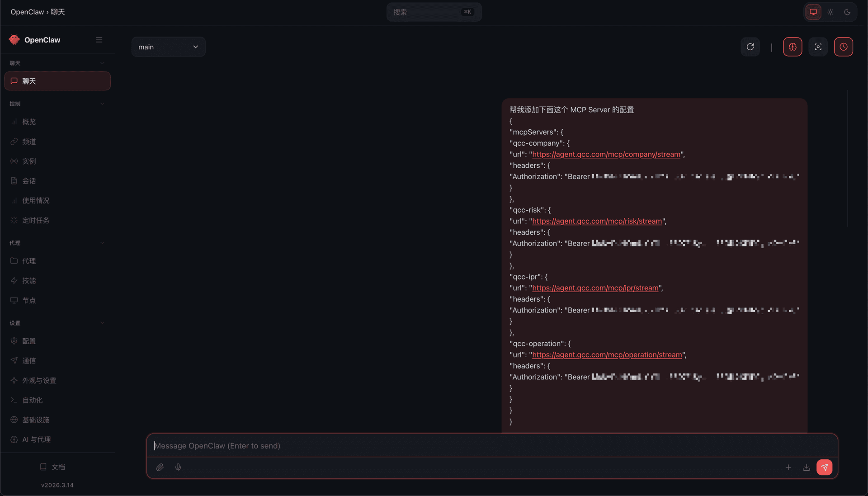Screen dimensions: 868x496
Task: Open the main session dropdown
Action: coord(168,47)
